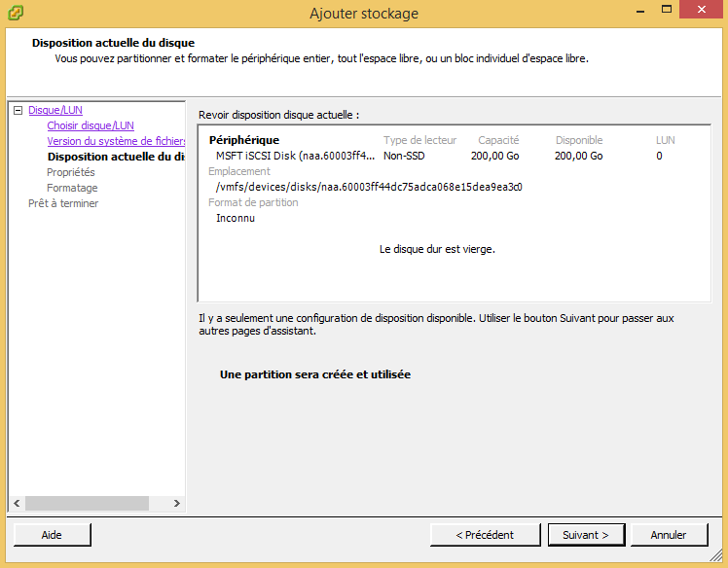This screenshot has height=568, width=728.
Task: Select the MSFT iSCSI Disk device row
Action: (x=294, y=156)
